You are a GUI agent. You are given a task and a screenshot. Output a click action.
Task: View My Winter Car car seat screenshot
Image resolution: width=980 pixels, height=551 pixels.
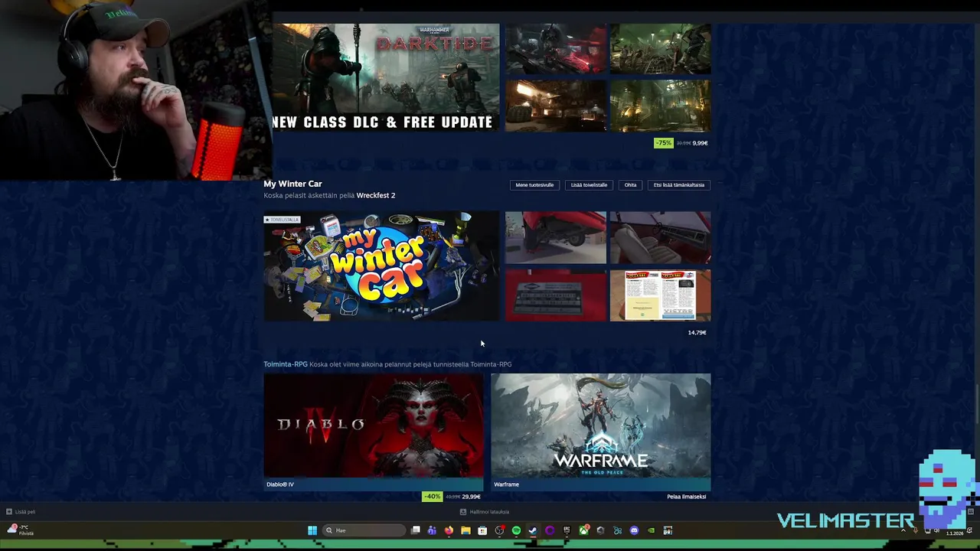pyautogui.click(x=660, y=238)
